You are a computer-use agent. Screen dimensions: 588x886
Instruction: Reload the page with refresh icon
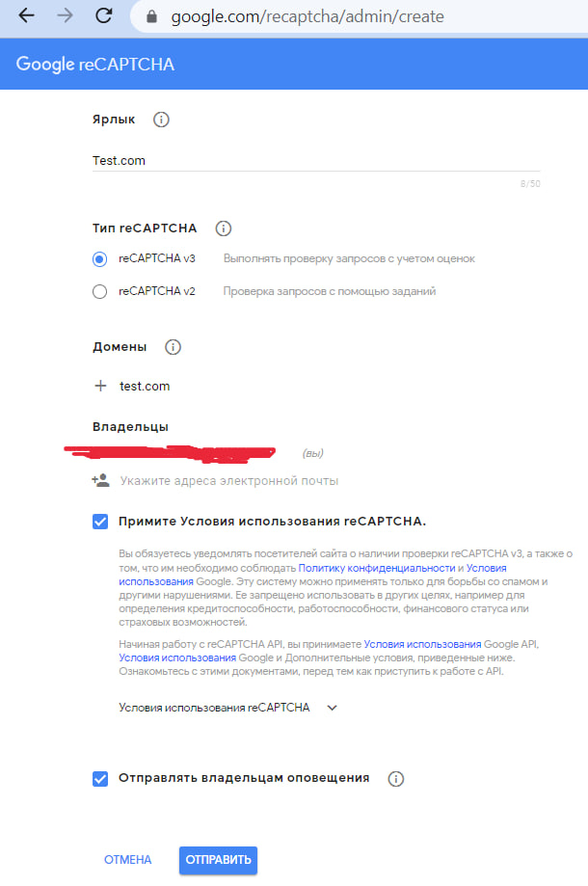(x=104, y=15)
